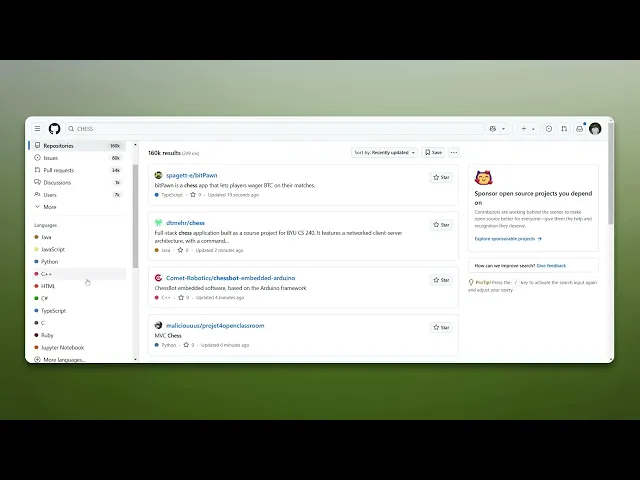
Task: Click star count of bitPawn
Action: tap(196, 195)
